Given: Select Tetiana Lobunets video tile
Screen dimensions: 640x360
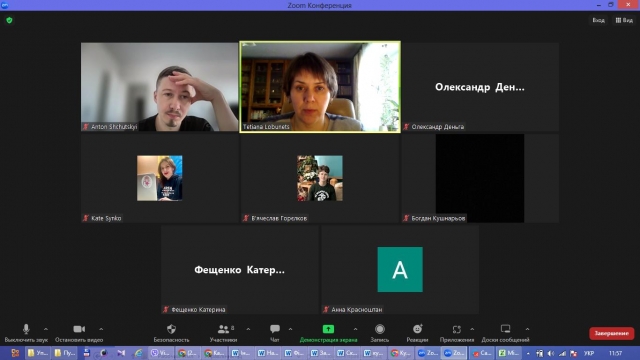Looking at the screenshot, I should point(320,87).
